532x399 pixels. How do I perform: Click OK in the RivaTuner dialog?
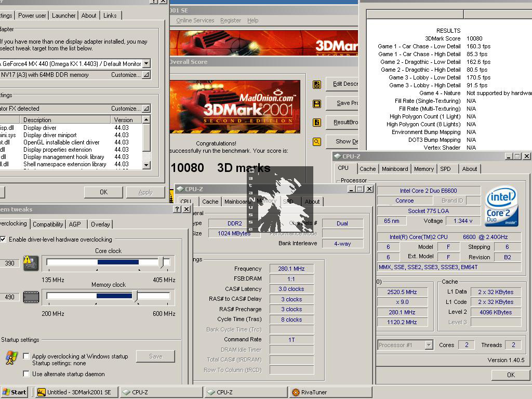click(x=103, y=192)
